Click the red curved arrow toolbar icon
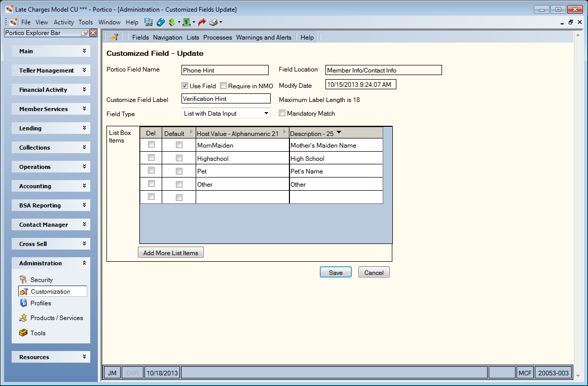Image resolution: width=588 pixels, height=386 pixels. [202, 22]
